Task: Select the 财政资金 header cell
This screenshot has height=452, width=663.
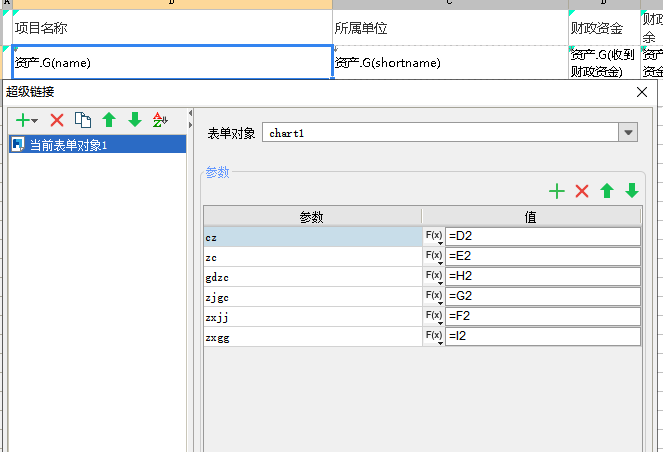Action: click(604, 28)
